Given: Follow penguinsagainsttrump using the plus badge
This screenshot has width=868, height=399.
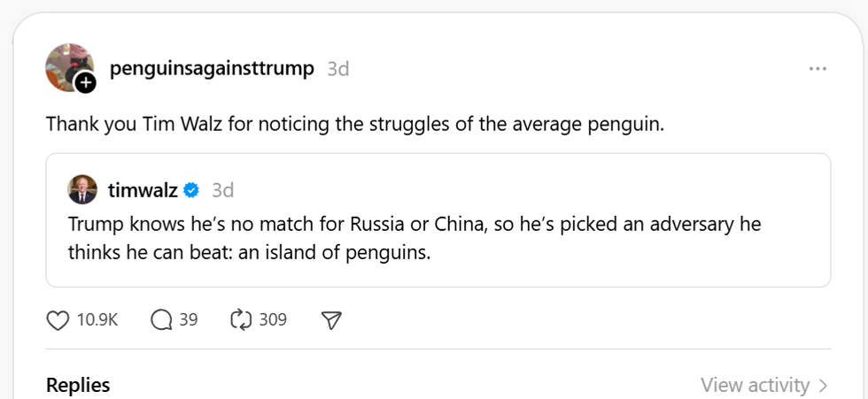Looking at the screenshot, I should (x=86, y=83).
